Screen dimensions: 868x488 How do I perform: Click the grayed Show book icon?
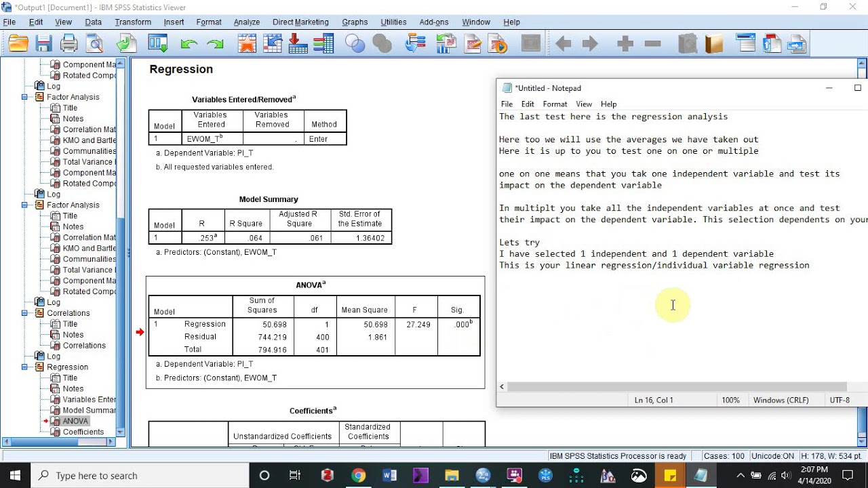688,45
